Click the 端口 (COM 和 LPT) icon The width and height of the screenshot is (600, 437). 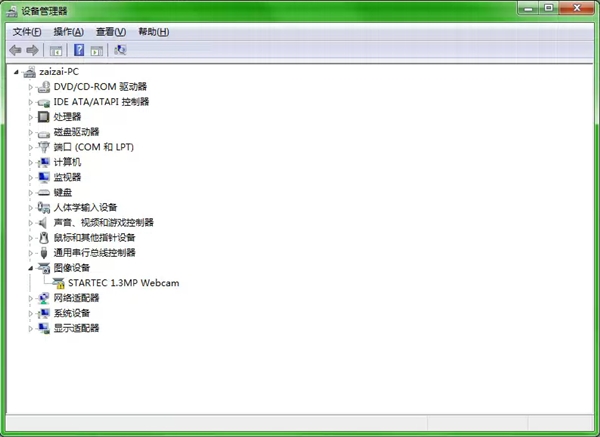click(x=43, y=147)
